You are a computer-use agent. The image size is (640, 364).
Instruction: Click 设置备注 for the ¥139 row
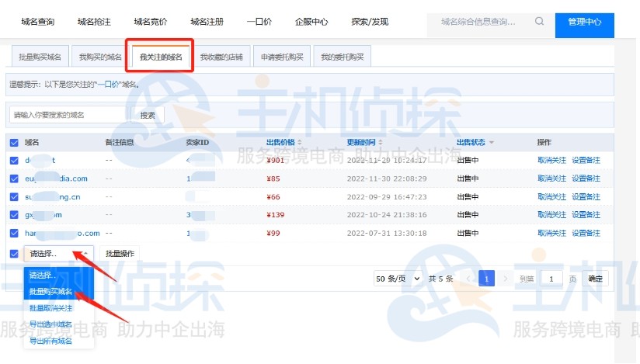click(x=586, y=215)
